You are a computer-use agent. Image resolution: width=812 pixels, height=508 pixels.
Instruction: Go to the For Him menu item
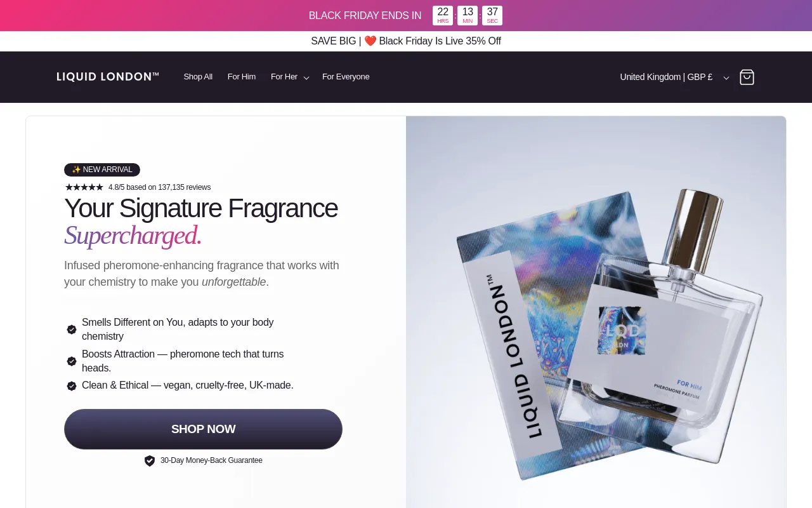(x=242, y=77)
